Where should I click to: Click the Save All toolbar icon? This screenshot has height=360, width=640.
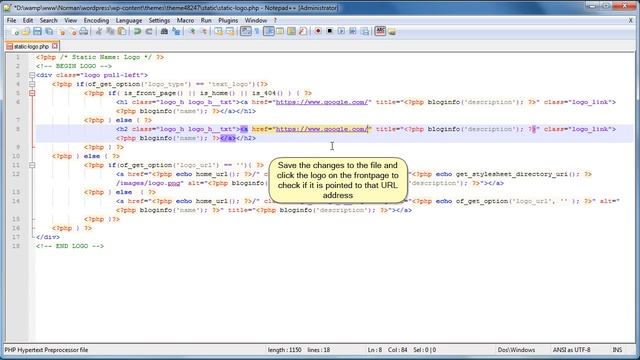(x=49, y=31)
